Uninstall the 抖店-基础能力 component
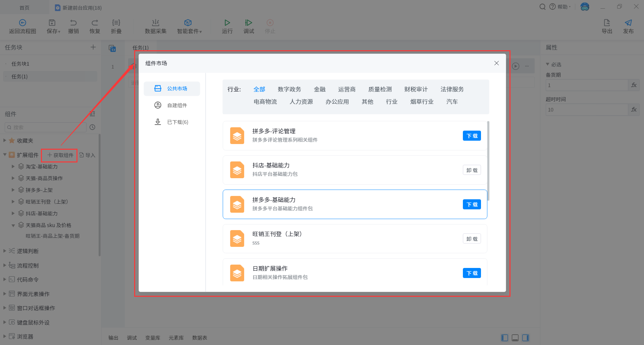 (x=472, y=170)
